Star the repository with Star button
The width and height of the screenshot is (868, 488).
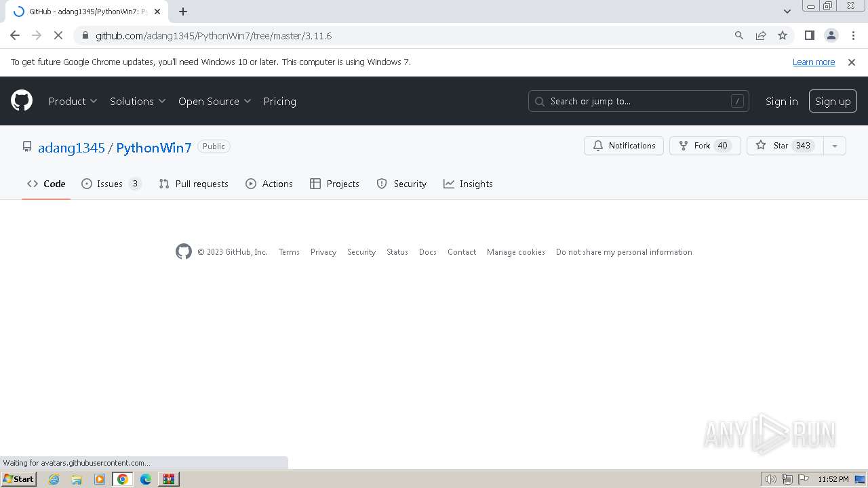785,146
